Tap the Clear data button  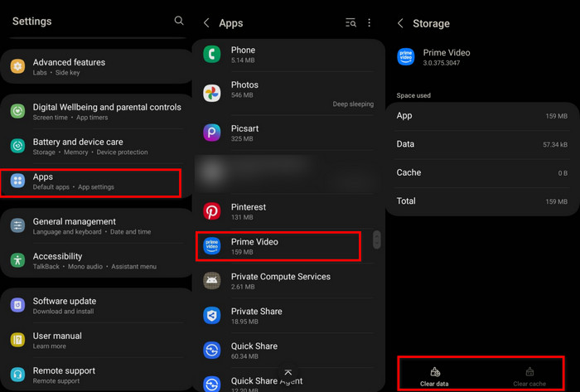(x=434, y=377)
